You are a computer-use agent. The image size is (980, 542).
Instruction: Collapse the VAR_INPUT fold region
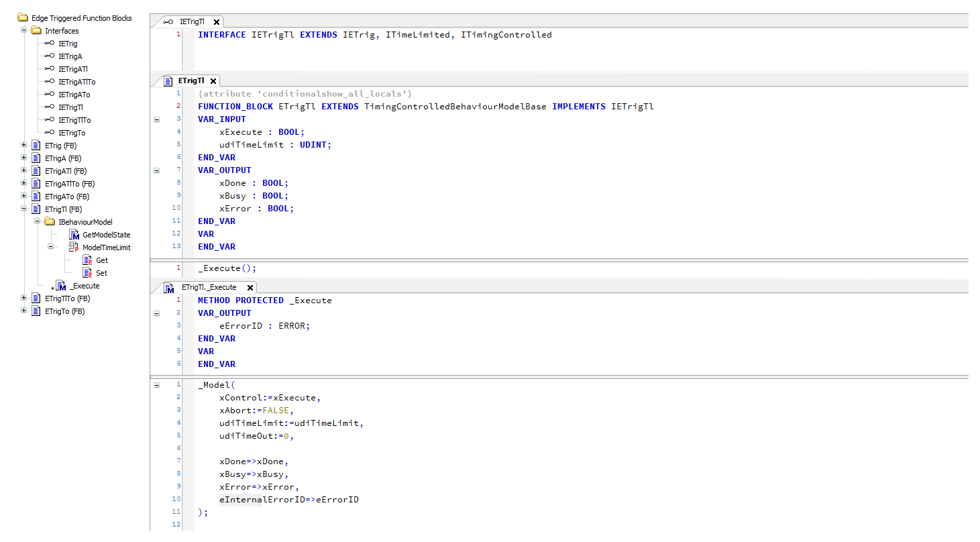click(x=156, y=119)
